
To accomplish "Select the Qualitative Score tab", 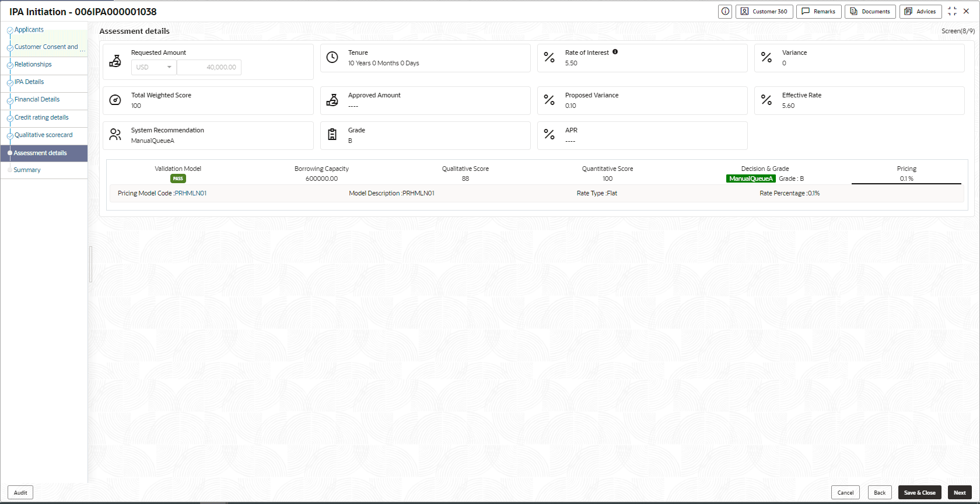I will click(x=466, y=173).
